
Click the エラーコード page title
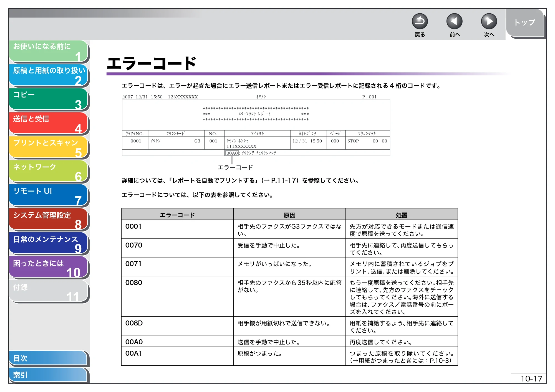[x=152, y=63]
